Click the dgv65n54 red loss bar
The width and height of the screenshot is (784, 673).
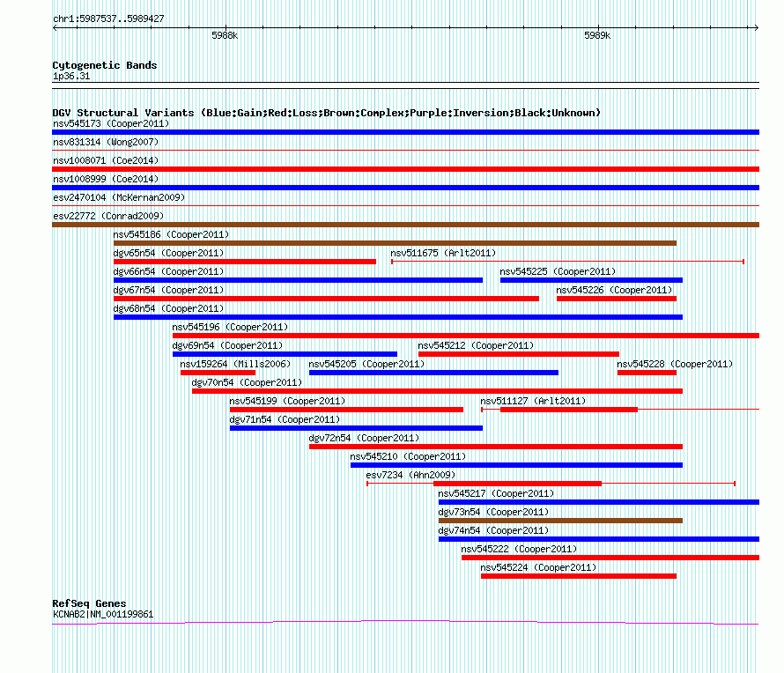pyautogui.click(x=245, y=262)
